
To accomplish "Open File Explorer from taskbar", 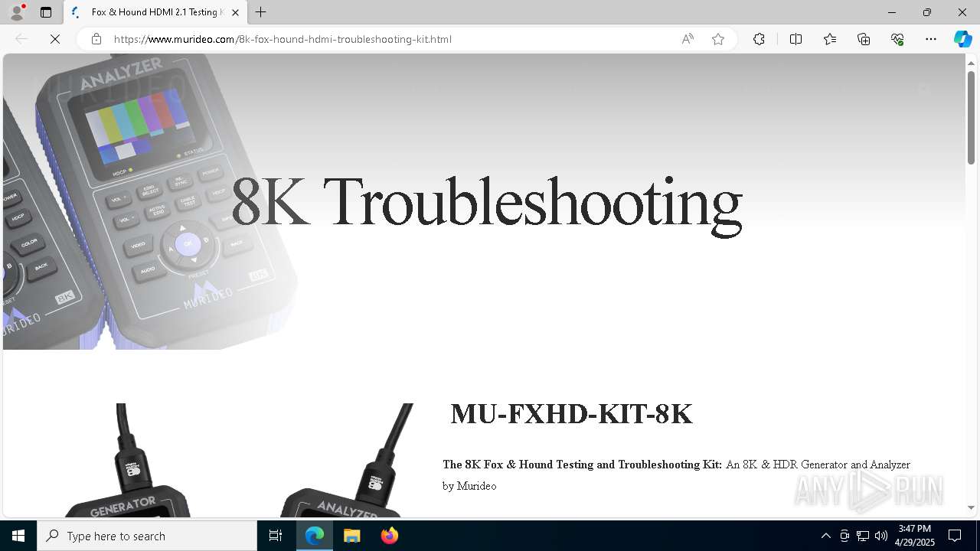I will pyautogui.click(x=352, y=536).
